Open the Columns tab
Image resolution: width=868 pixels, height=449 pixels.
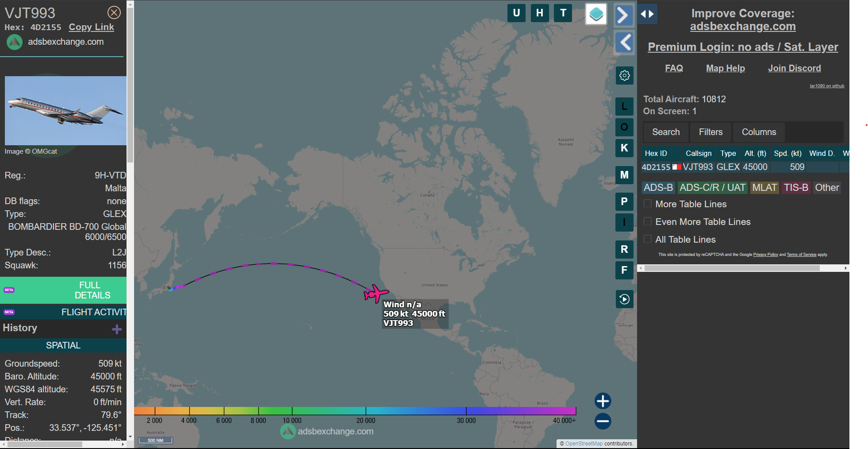point(759,132)
